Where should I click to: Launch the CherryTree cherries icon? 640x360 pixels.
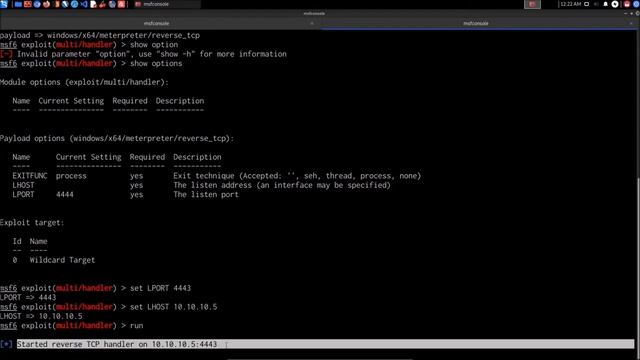102,4
